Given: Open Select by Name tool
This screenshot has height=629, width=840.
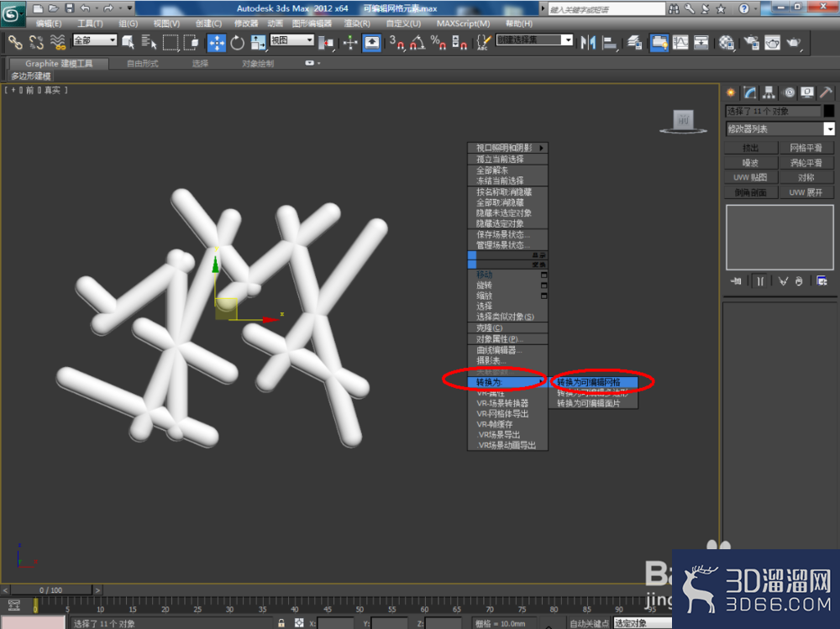Looking at the screenshot, I should pyautogui.click(x=148, y=42).
